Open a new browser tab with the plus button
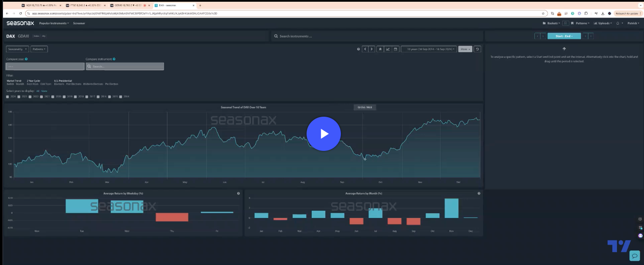This screenshot has height=265, width=644. 200,6
